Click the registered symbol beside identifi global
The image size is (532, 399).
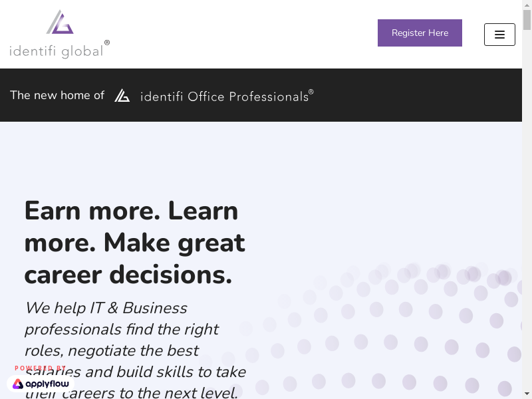pyautogui.click(x=107, y=43)
